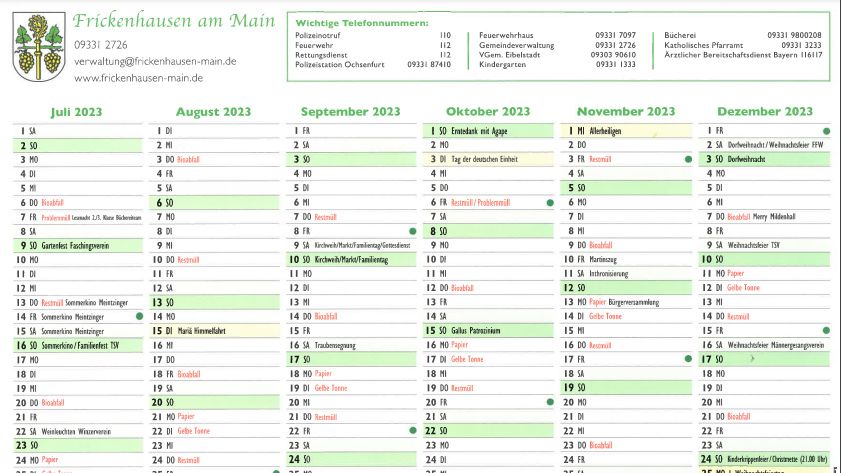Click the 'Juli 2023' month heading
The image size is (841, 473).
tap(76, 112)
